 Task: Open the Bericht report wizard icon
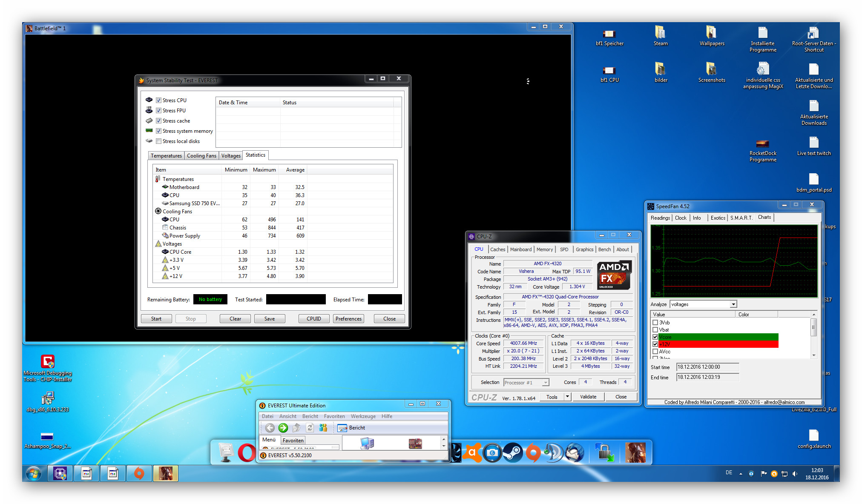click(x=342, y=428)
